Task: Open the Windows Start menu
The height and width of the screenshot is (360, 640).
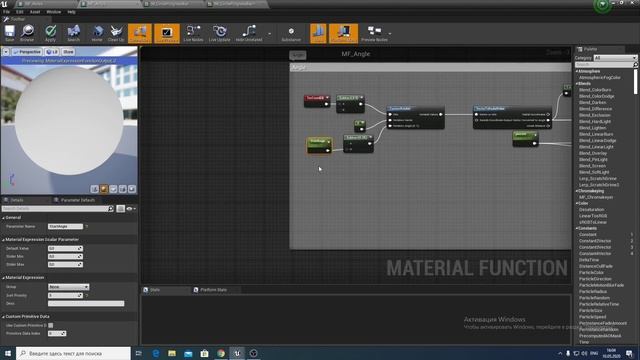Action: [7, 353]
